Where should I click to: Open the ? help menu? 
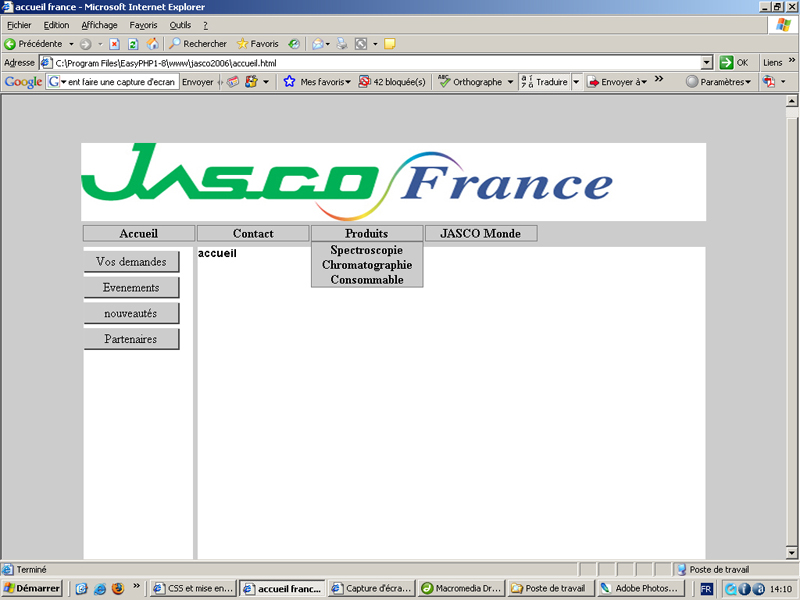coord(205,25)
